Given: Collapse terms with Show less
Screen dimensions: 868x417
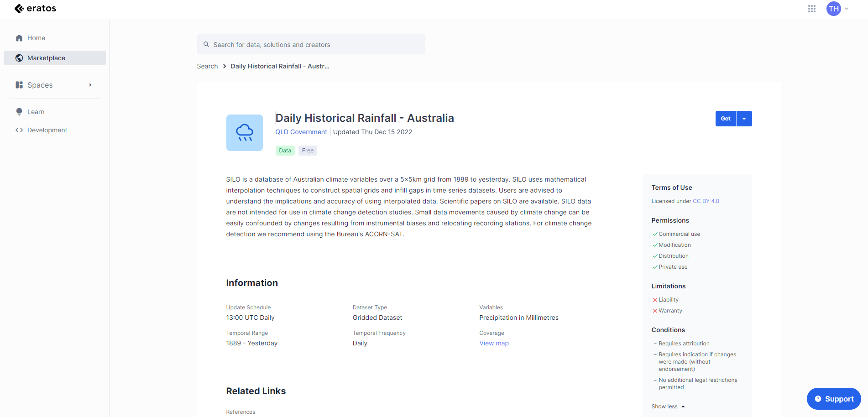Looking at the screenshot, I should coord(668,407).
